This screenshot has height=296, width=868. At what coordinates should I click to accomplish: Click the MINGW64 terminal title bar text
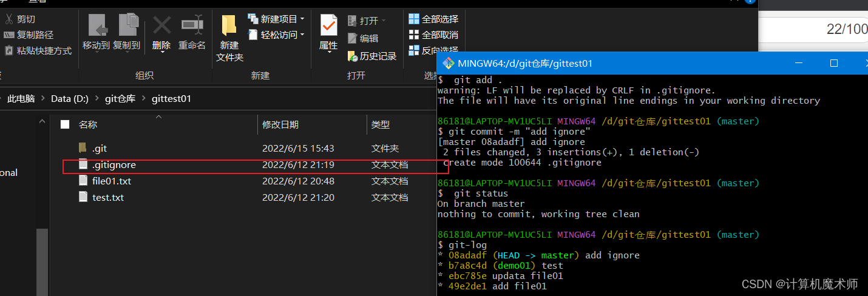pyautogui.click(x=525, y=63)
